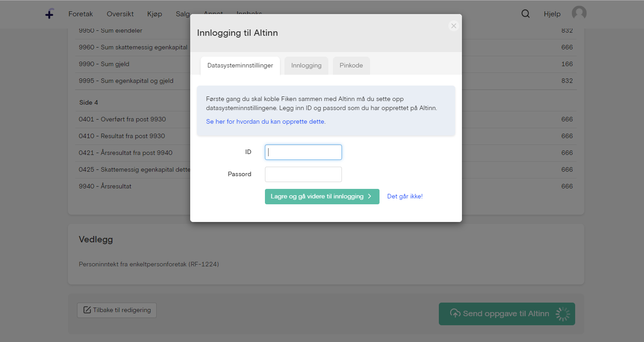
Task: Click the ID field label
Action: coord(248,152)
